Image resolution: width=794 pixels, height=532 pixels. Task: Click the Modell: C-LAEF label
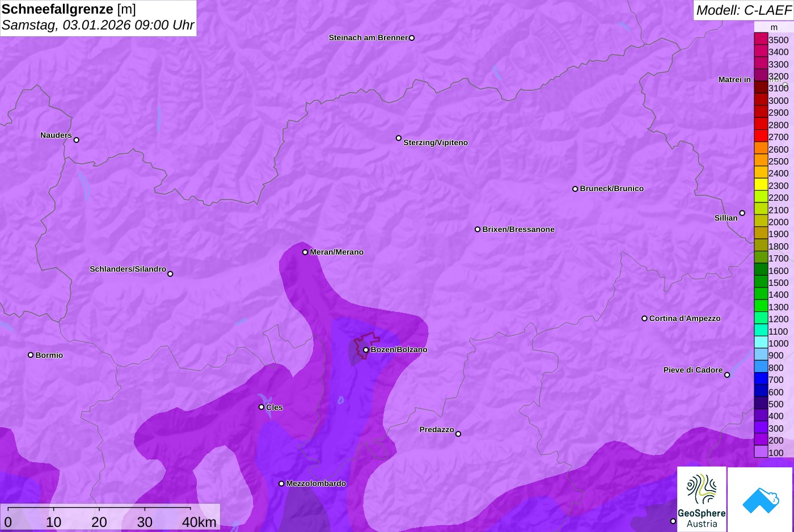click(x=744, y=10)
